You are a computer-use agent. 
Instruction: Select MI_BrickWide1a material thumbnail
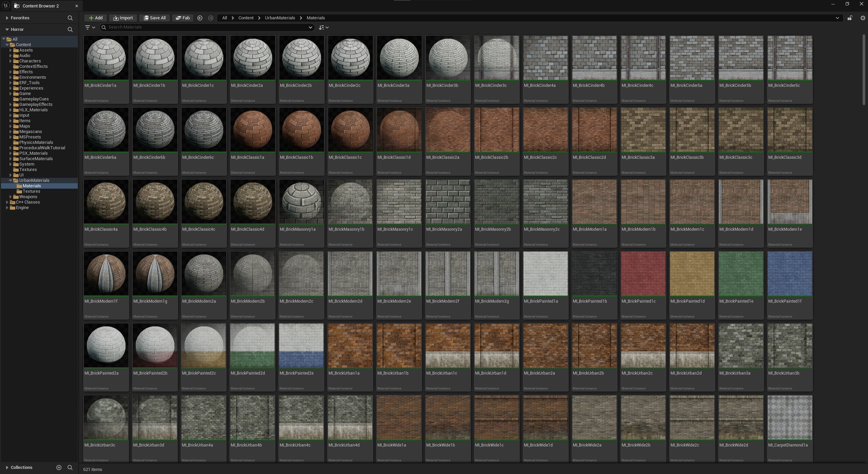click(x=399, y=417)
